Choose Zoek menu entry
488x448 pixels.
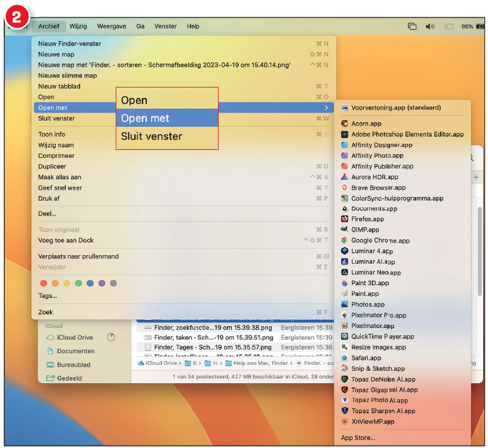coord(184,312)
